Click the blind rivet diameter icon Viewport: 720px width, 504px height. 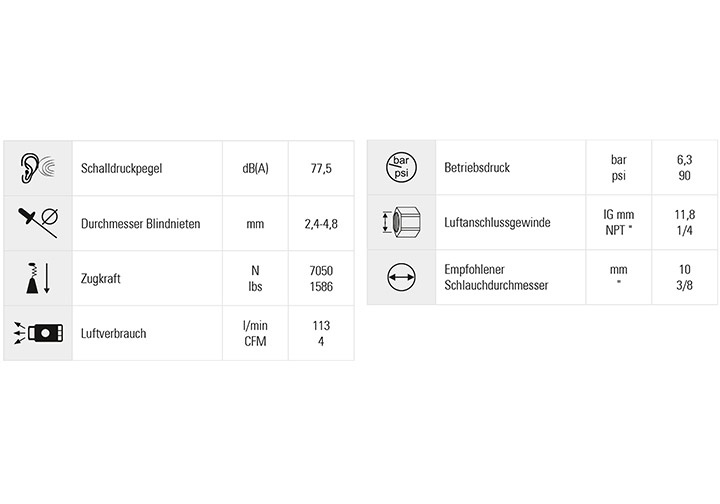pos(38,222)
